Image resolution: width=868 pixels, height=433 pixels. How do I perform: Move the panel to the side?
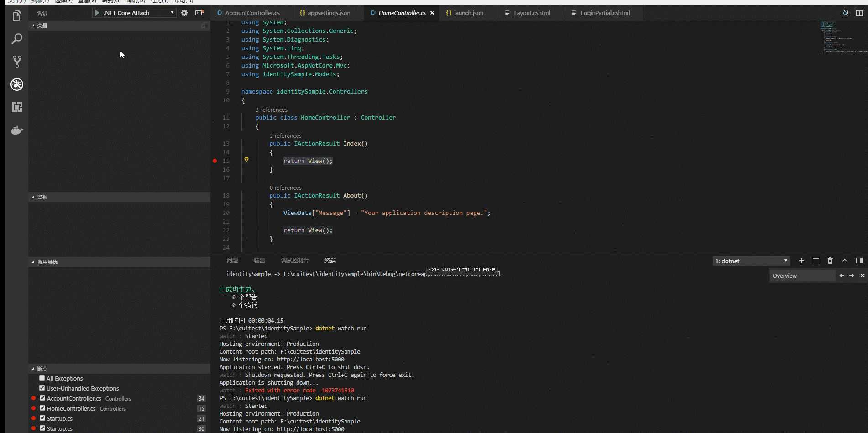click(x=859, y=261)
